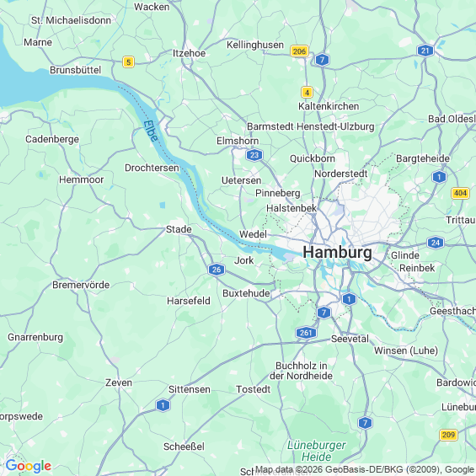The width and height of the screenshot is (476, 476).
Task: Click the Map data copyright text
Action: 365,469
